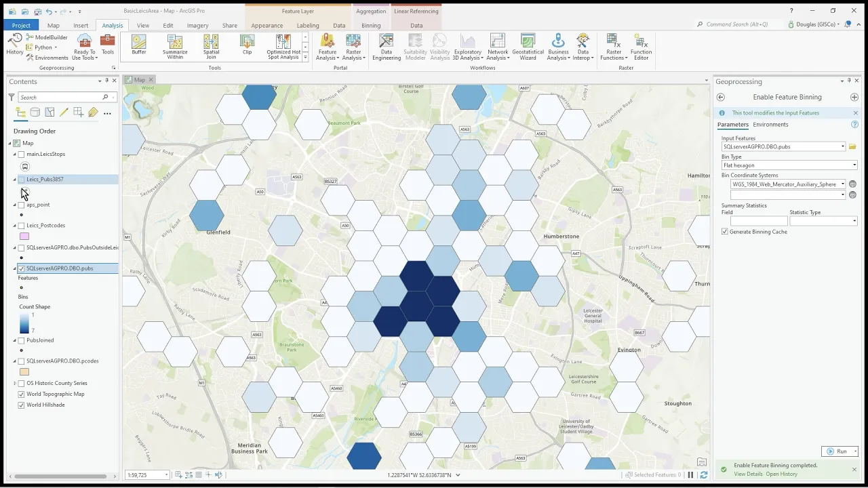The height and width of the screenshot is (488, 868).
Task: Switch Contents to List By Snapping
Action: [x=79, y=113]
